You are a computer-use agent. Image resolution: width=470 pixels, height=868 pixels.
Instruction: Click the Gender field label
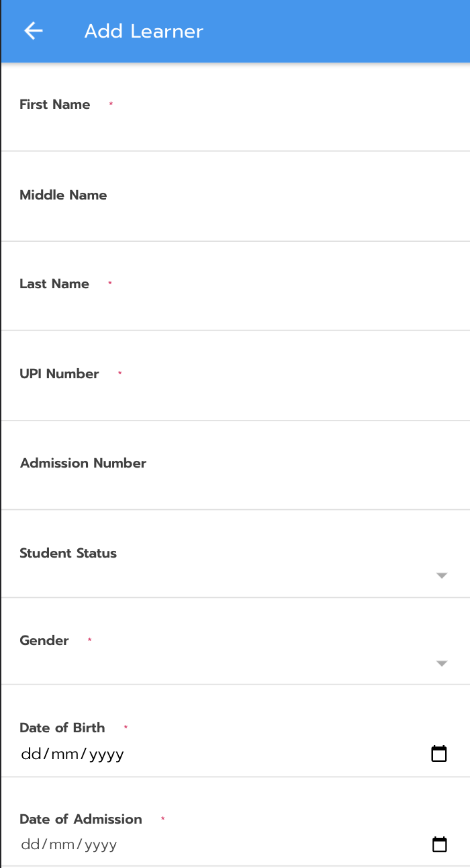(x=44, y=640)
